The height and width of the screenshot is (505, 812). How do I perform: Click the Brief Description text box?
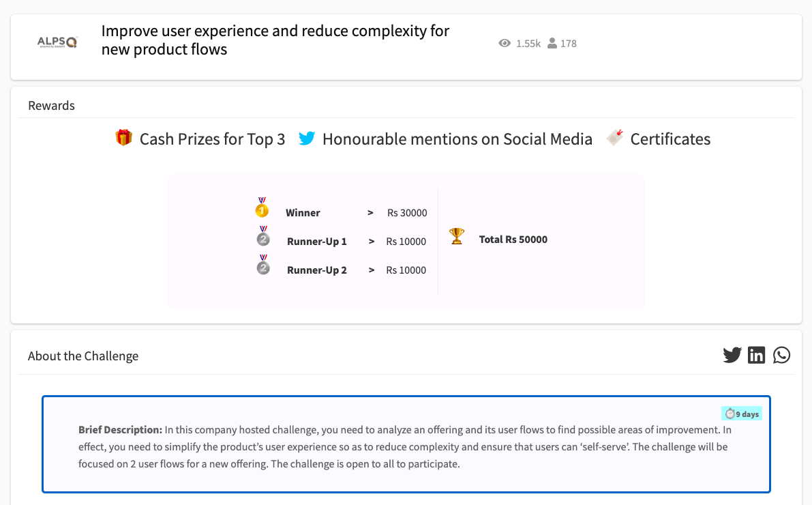point(406,447)
